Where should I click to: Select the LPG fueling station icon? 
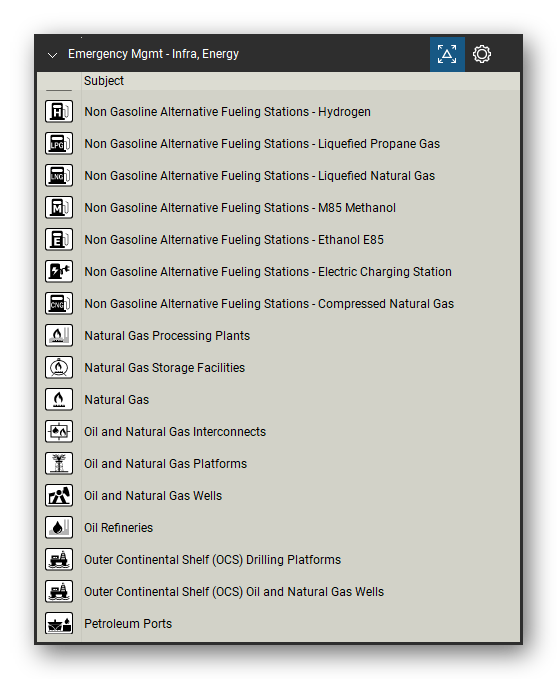pos(59,143)
